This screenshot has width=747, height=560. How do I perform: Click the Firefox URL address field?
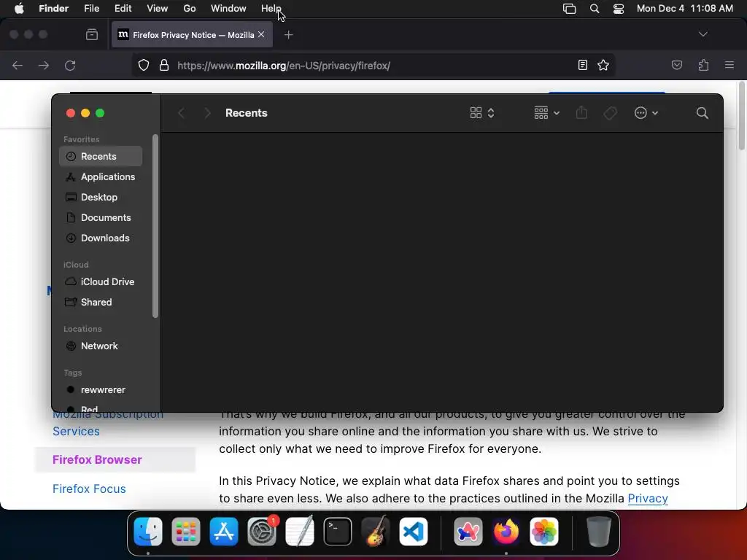(373, 65)
